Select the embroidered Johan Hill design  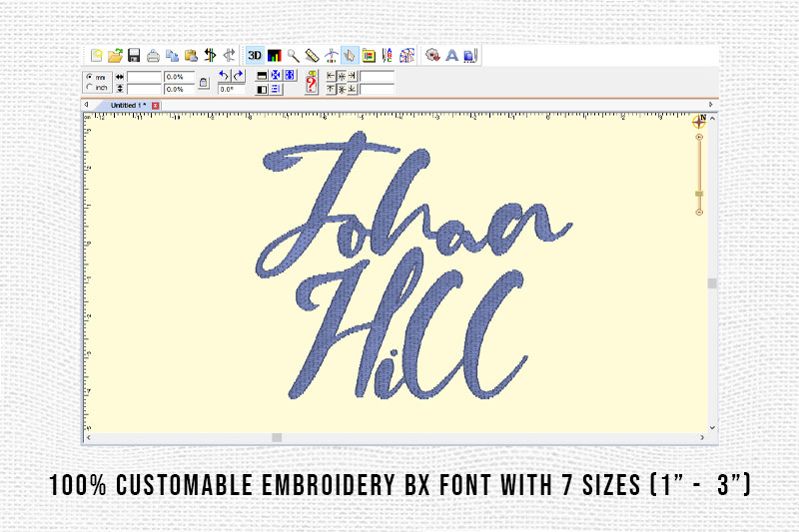[413, 265]
